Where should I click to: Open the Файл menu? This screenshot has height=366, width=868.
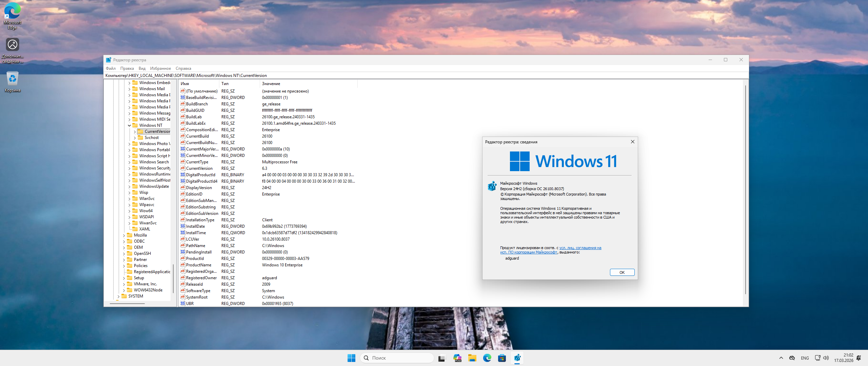111,68
